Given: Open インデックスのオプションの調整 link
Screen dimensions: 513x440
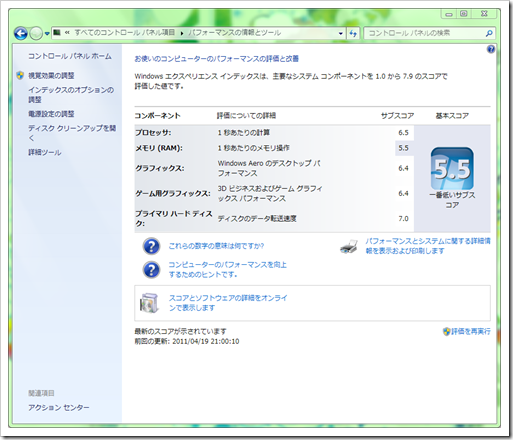Looking at the screenshot, I should [x=71, y=95].
